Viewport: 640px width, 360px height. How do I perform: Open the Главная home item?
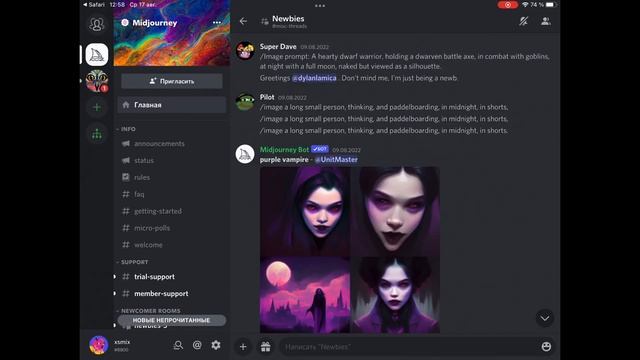pyautogui.click(x=172, y=105)
